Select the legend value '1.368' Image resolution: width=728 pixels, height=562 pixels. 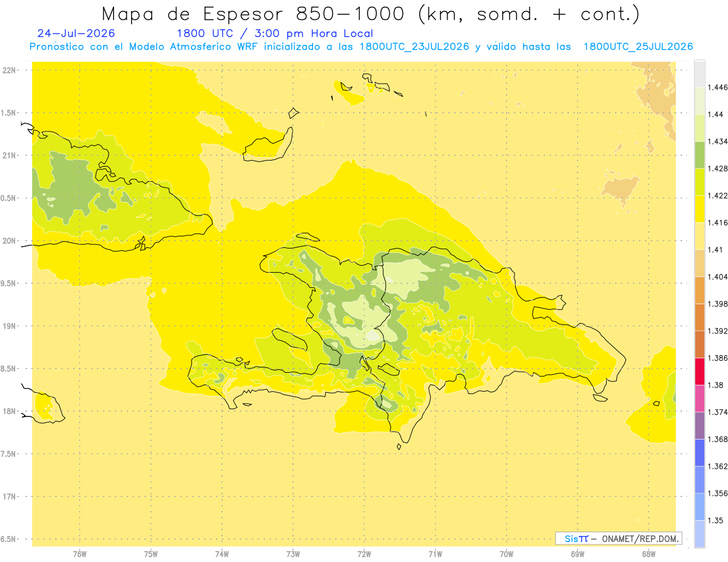pos(718,439)
